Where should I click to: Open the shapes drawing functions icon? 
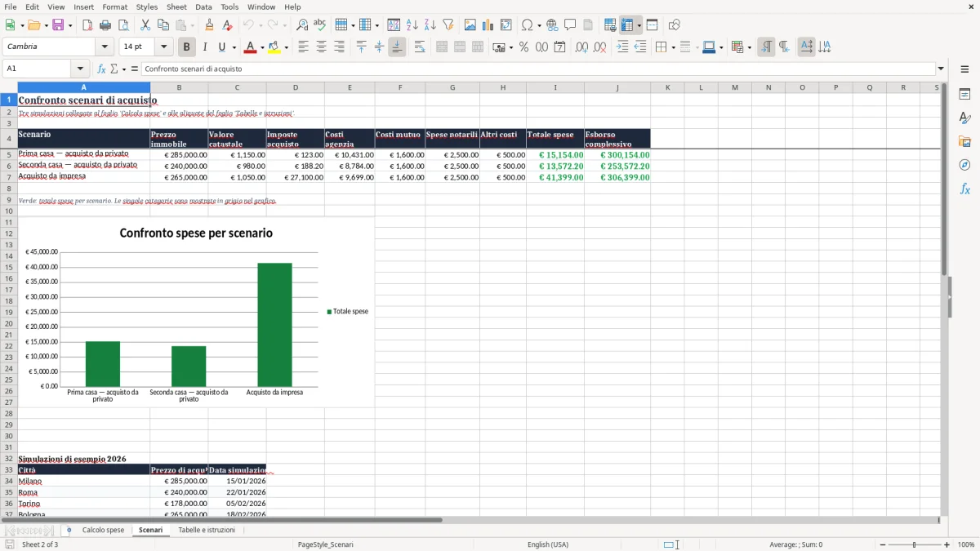pos(674,25)
